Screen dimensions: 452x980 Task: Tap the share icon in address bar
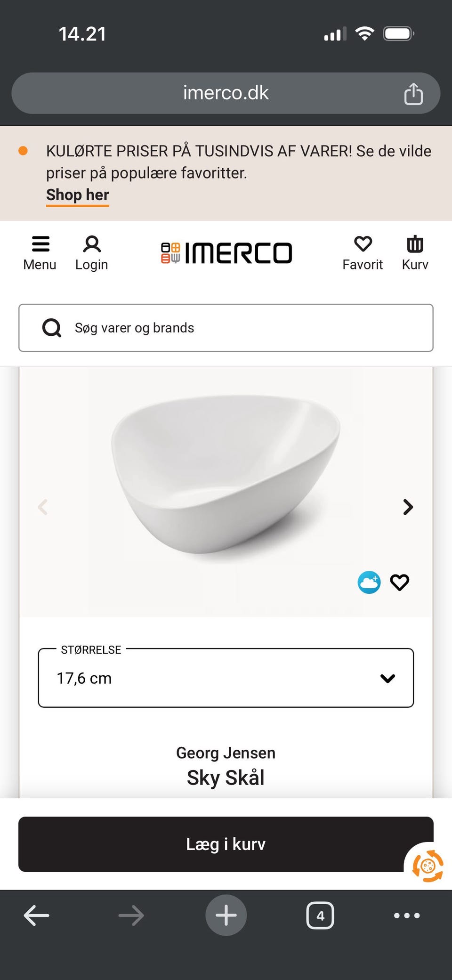coord(413,93)
